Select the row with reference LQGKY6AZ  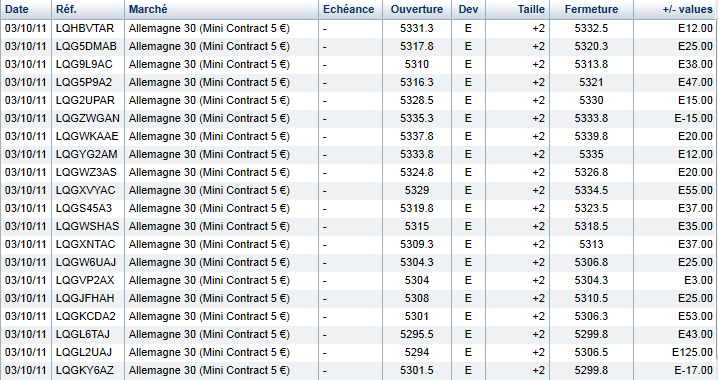click(359, 370)
